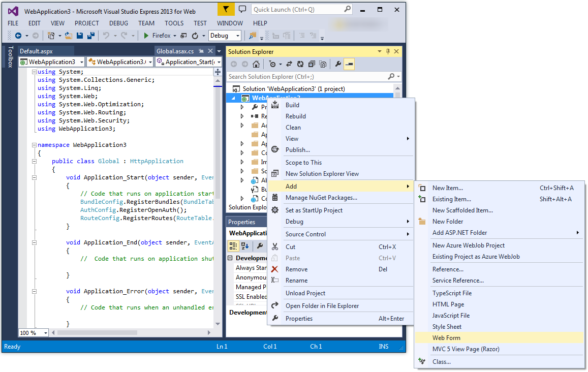Viewport: 588px width, 372px height.
Task: Click the Show All Files icon
Action: 323,64
